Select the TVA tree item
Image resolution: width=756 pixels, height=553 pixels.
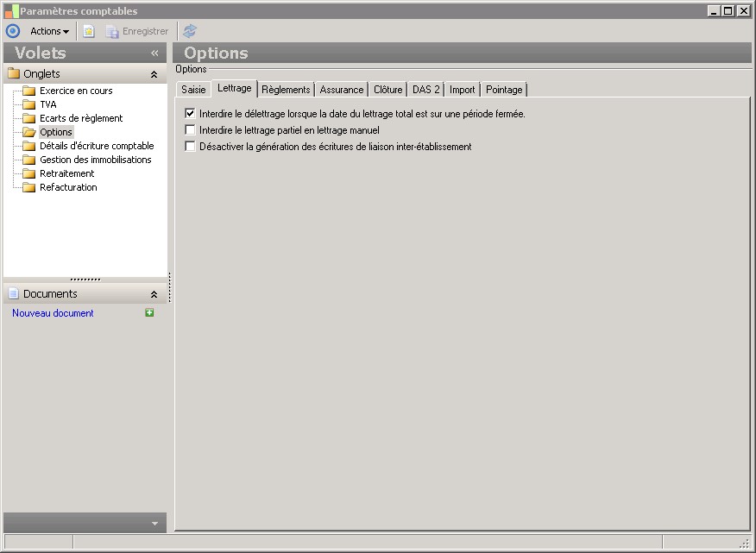[48, 104]
